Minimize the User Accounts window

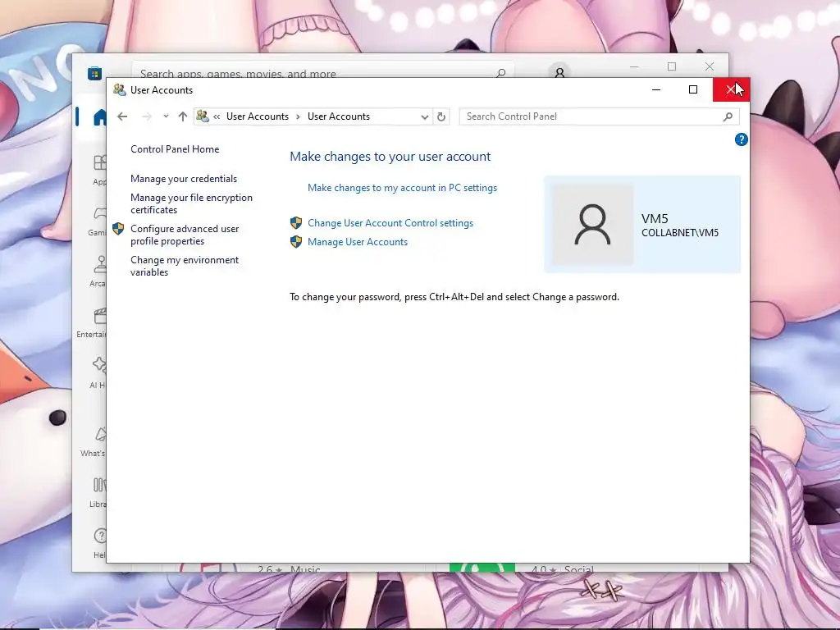pos(656,89)
